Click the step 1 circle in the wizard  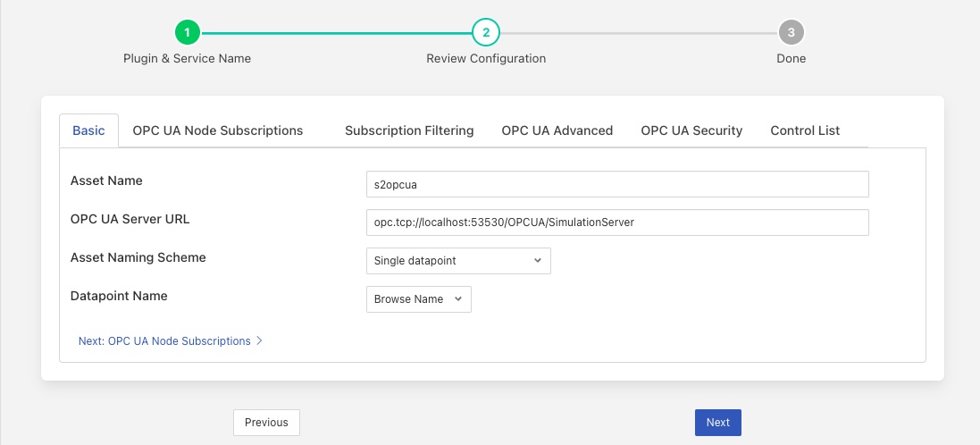(187, 33)
